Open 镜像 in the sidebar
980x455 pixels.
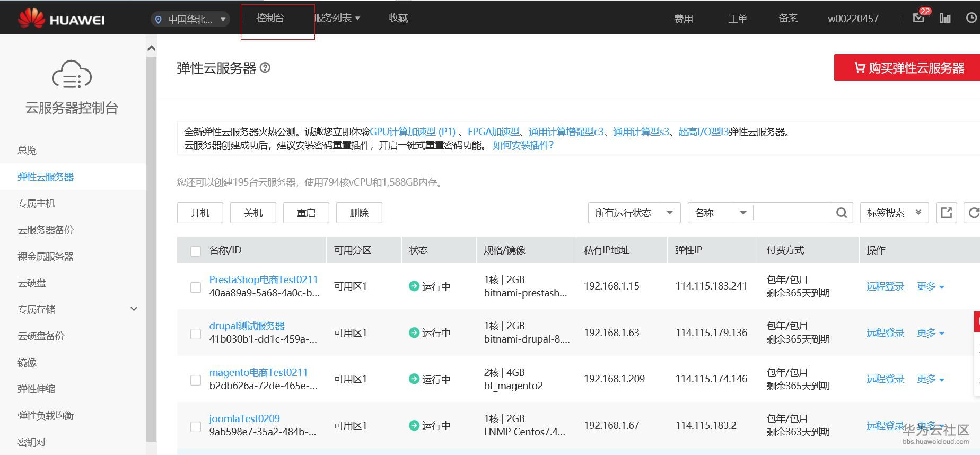point(27,362)
